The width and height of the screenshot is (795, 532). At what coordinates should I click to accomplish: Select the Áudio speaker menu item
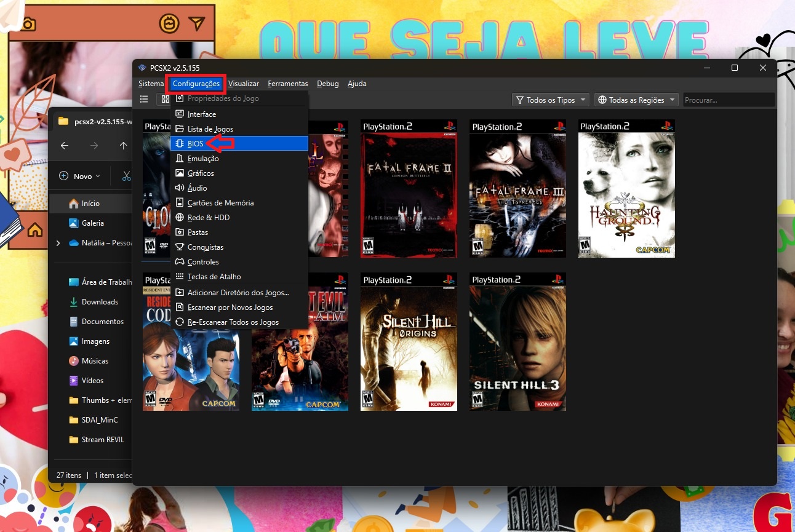(197, 188)
